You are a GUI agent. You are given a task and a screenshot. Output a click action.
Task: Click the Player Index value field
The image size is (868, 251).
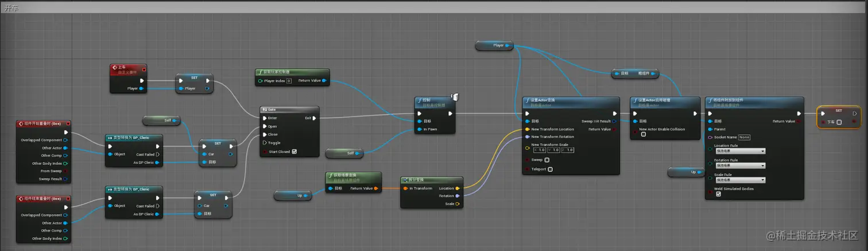289,81
